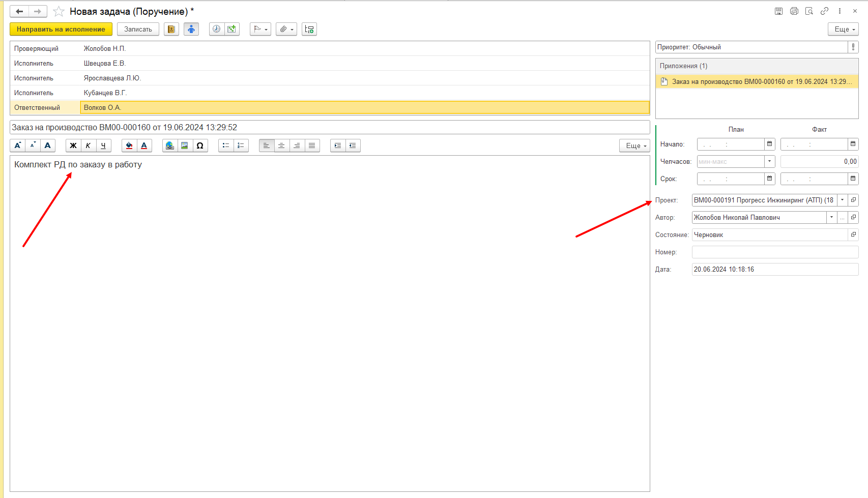Expand the Автор dropdown arrow
This screenshot has height=498, width=868.
coord(831,217)
